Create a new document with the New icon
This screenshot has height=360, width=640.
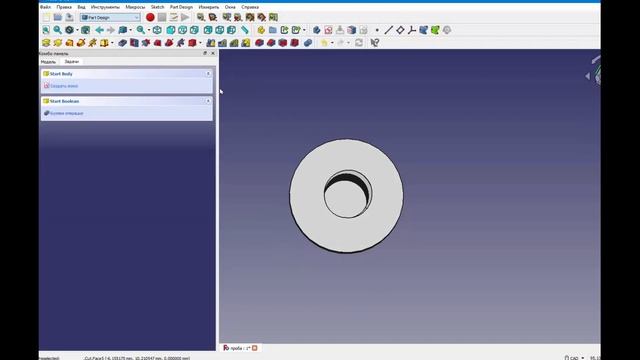(x=46, y=17)
